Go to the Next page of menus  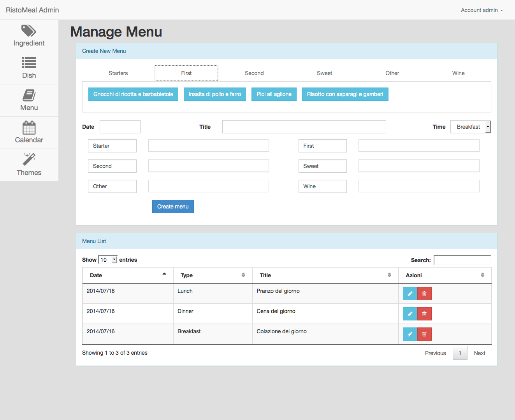(x=479, y=353)
